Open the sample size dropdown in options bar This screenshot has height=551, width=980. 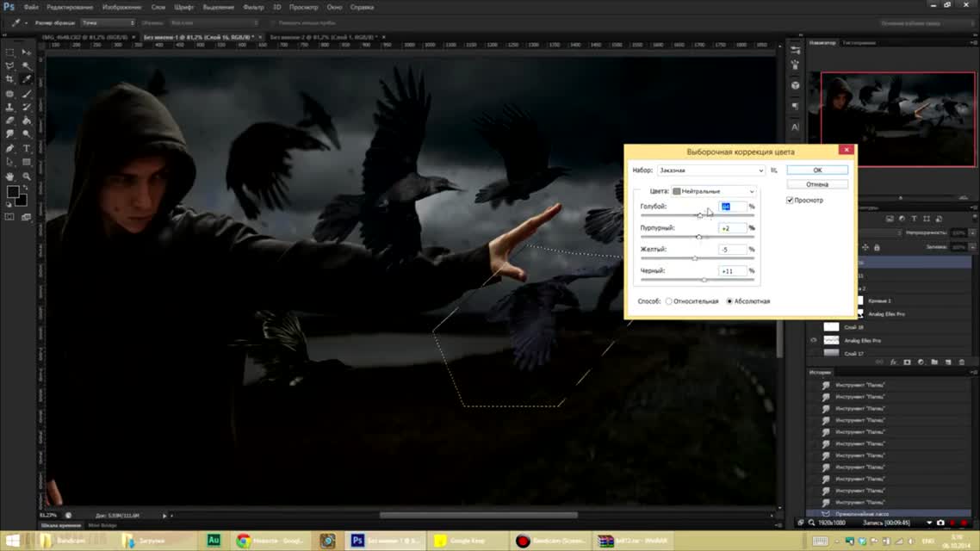point(109,23)
